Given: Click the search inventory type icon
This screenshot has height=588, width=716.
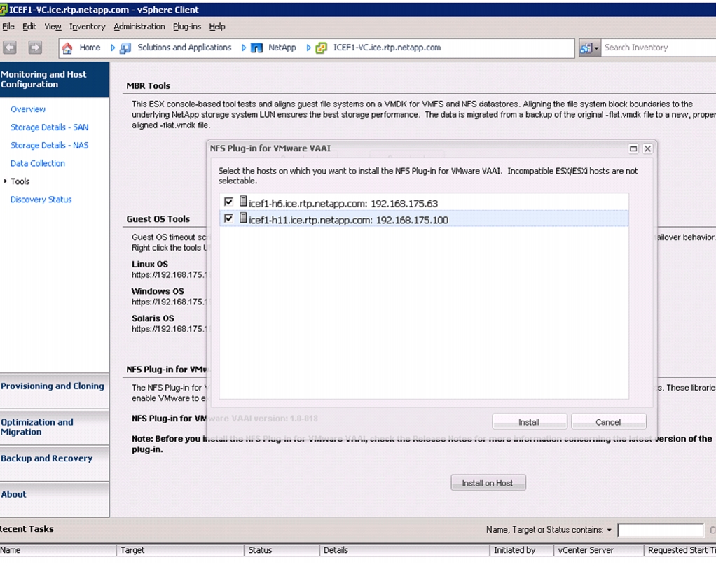Looking at the screenshot, I should coord(586,48).
